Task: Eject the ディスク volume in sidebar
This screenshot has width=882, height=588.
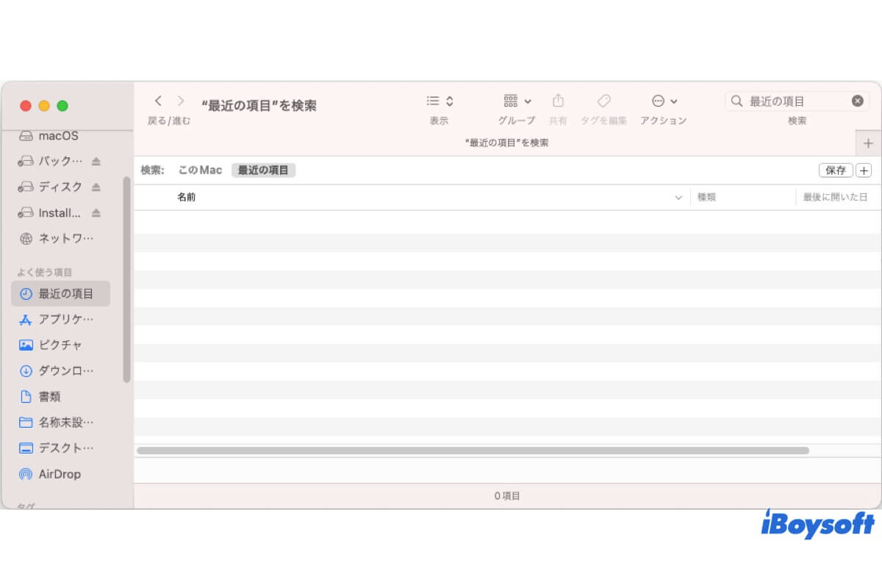Action: [x=96, y=187]
